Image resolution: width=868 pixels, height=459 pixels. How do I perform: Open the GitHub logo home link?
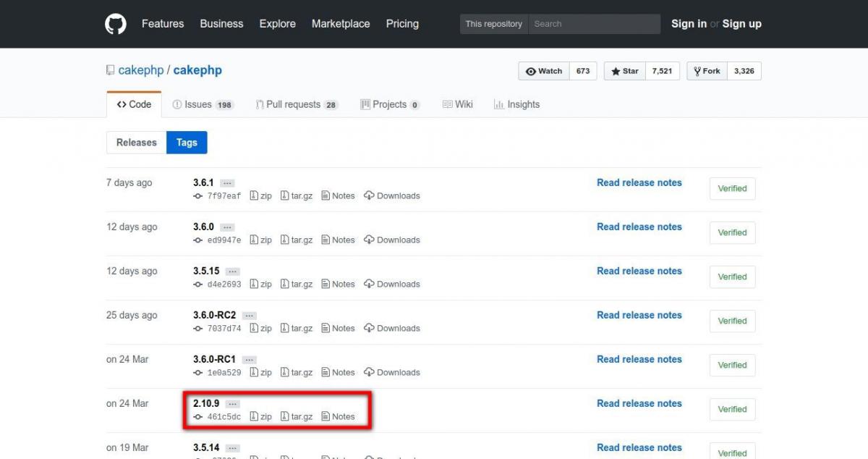(x=116, y=24)
